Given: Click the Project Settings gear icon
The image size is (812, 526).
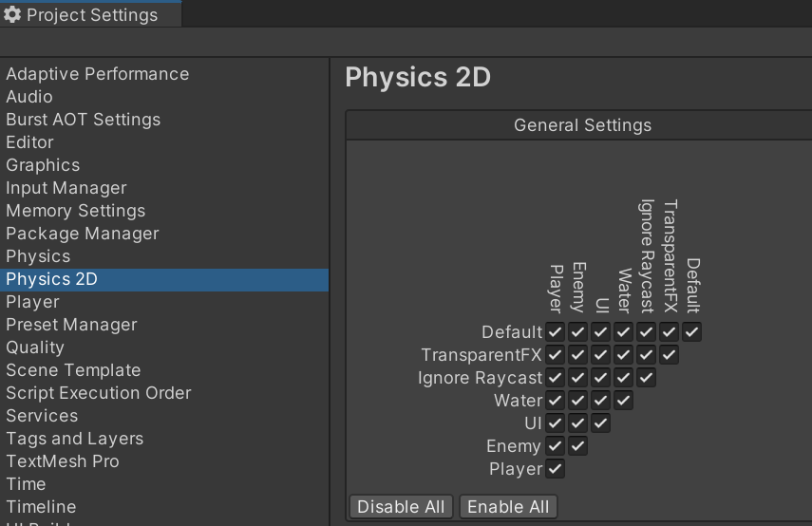Looking at the screenshot, I should (12, 15).
